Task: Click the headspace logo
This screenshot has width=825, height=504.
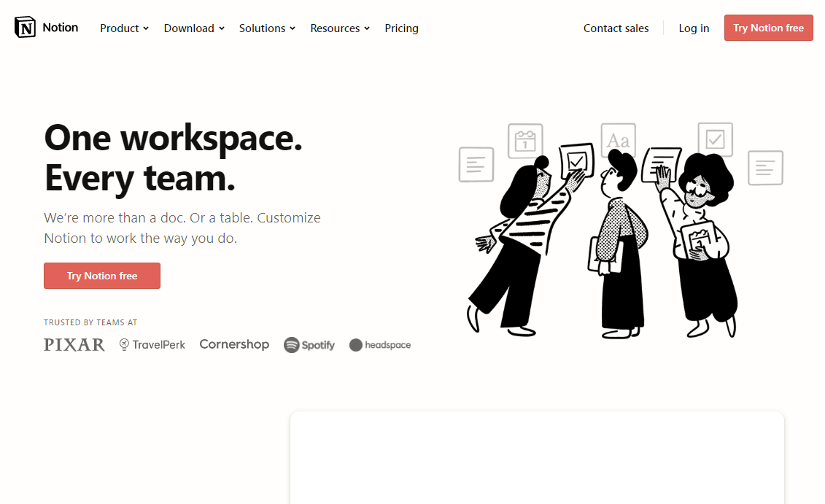Action: 380,344
